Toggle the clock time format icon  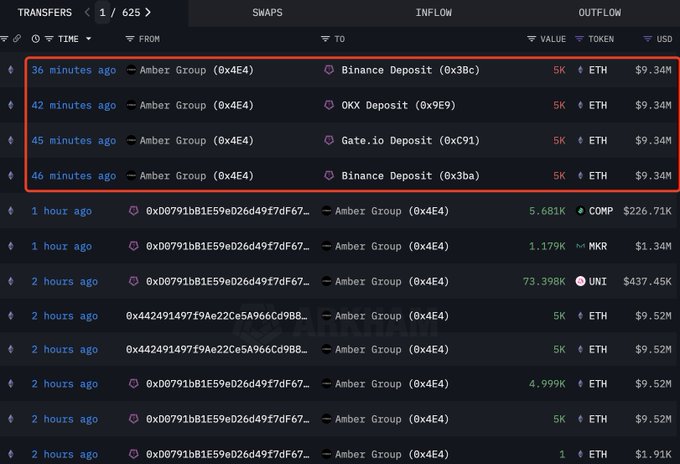[36, 39]
